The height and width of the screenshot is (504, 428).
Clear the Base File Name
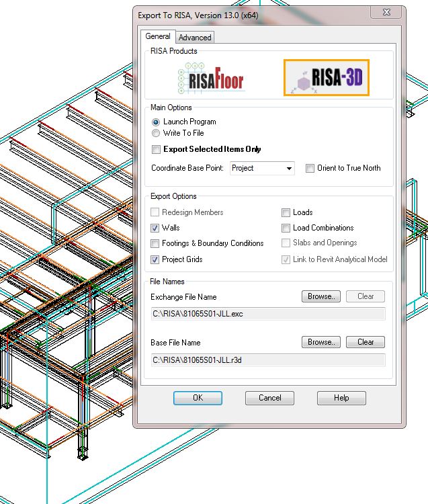coord(366,342)
